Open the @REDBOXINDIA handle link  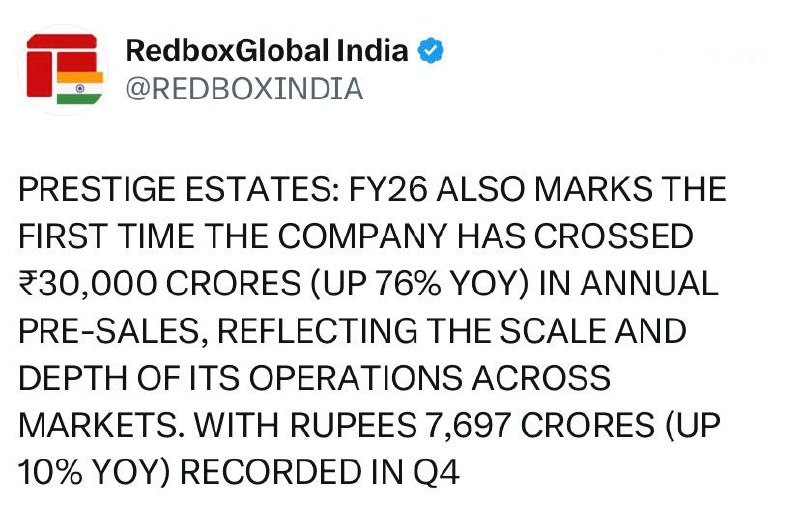[x=244, y=89]
